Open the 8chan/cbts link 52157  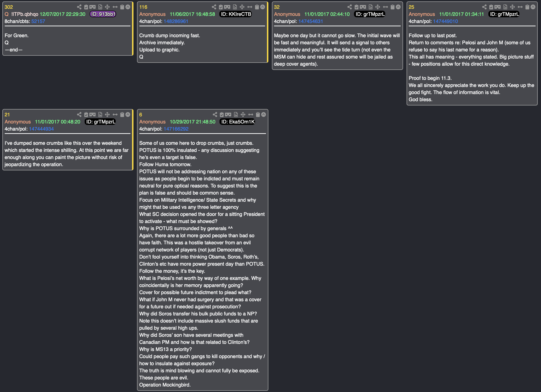pos(38,21)
